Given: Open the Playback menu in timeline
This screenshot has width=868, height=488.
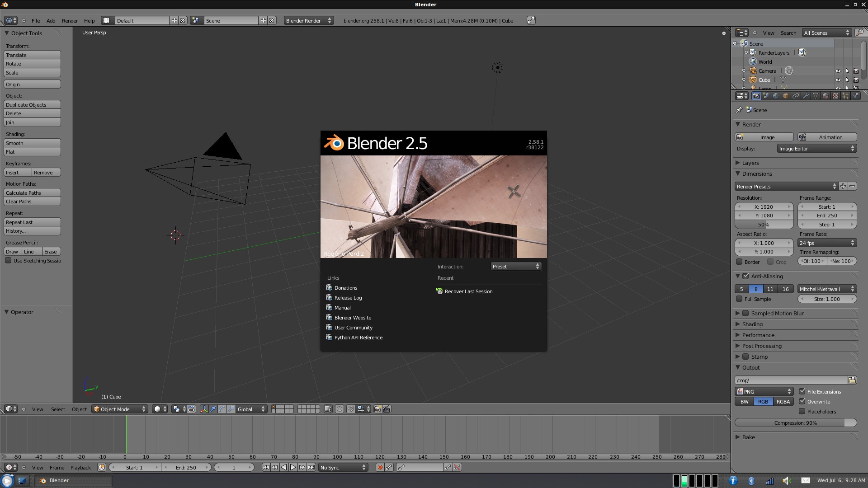Looking at the screenshot, I should [x=80, y=468].
